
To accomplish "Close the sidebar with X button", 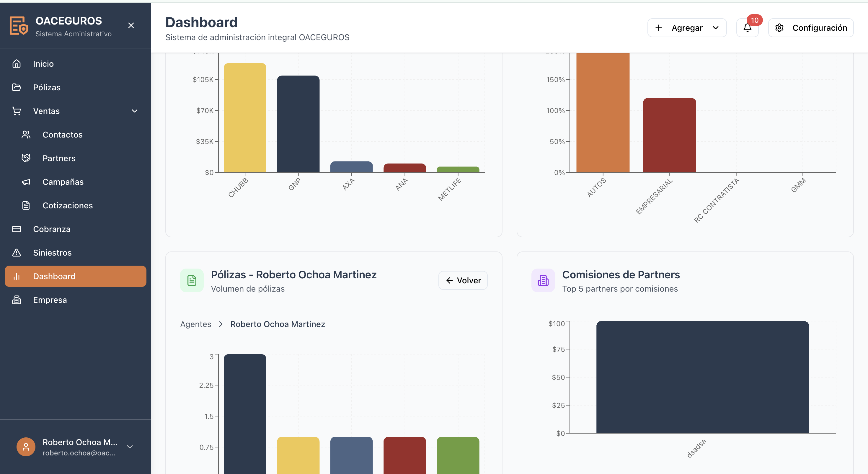I will pyautogui.click(x=131, y=26).
